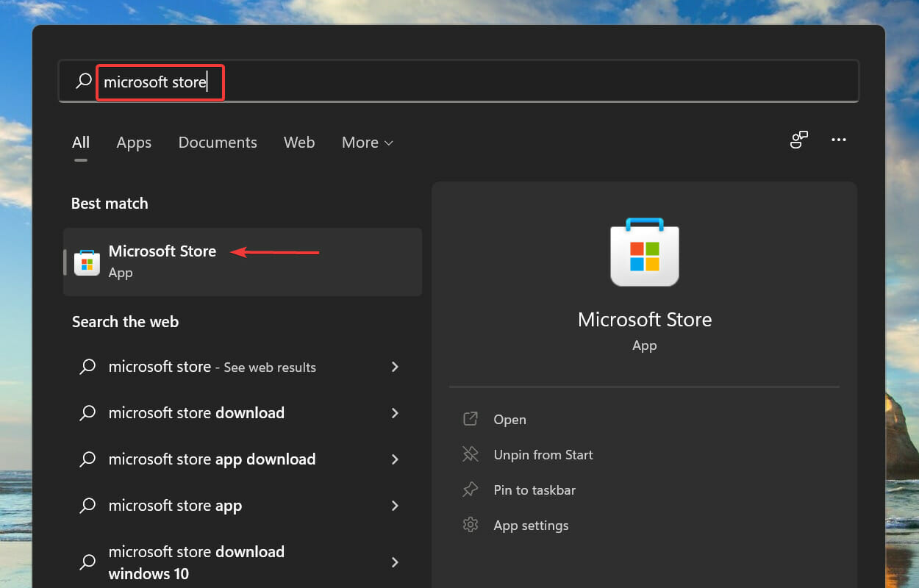Open the ellipsis options menu at top right
The width and height of the screenshot is (919, 588).
pos(839,140)
